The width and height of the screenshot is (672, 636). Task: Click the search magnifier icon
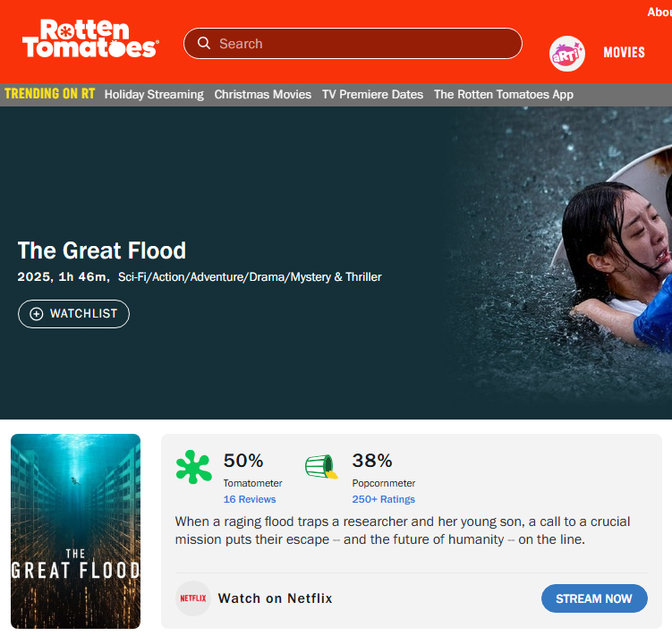(x=204, y=43)
